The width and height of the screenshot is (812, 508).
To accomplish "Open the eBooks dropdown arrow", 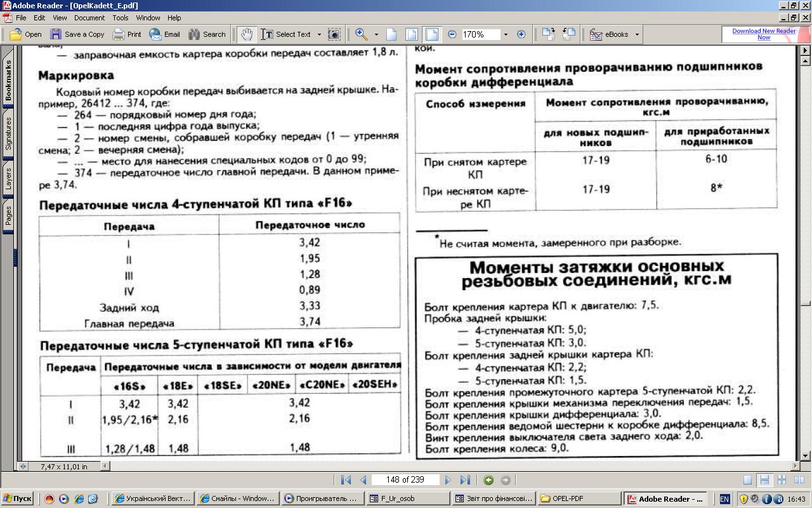I will (637, 34).
